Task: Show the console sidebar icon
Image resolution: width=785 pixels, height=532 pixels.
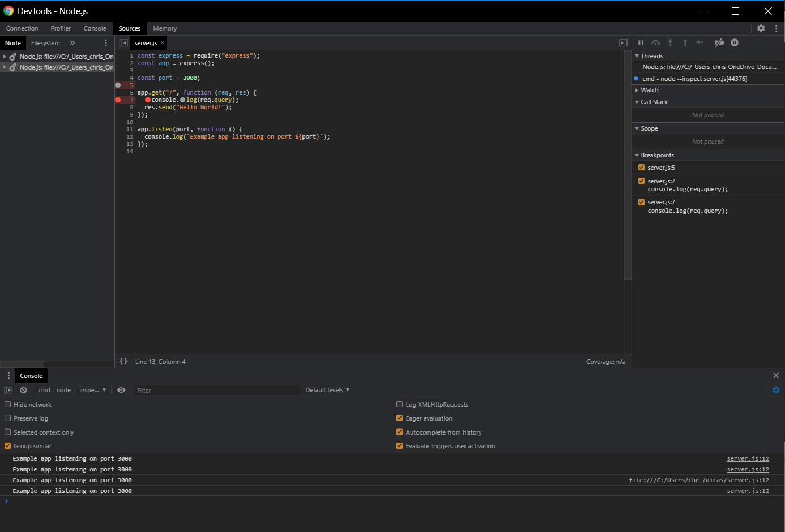Action: click(8, 390)
